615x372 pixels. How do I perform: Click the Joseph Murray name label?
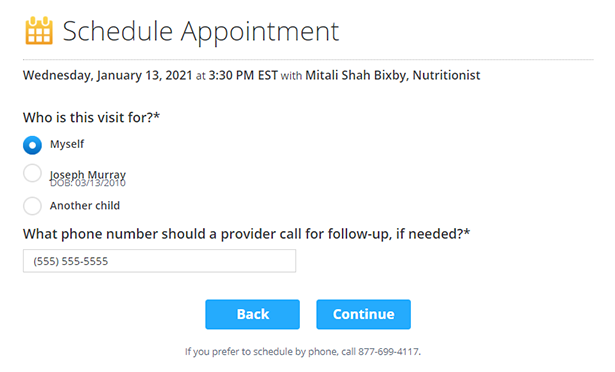pyautogui.click(x=88, y=174)
